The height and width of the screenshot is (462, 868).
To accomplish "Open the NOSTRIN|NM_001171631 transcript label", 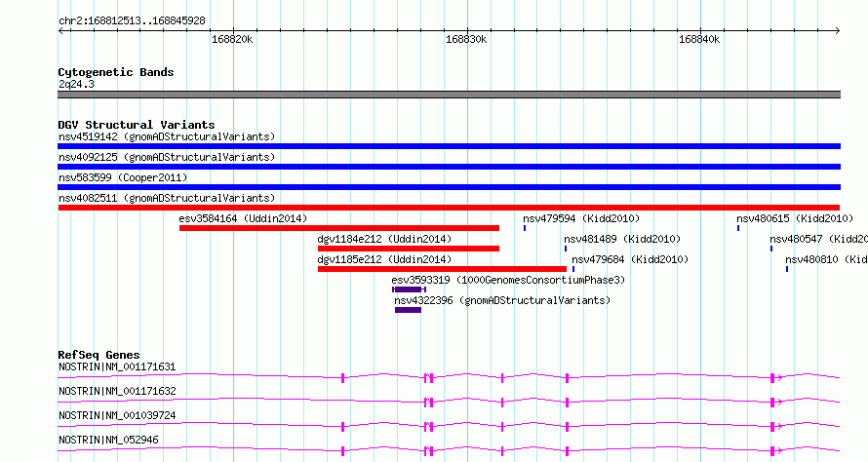I will [x=117, y=366].
